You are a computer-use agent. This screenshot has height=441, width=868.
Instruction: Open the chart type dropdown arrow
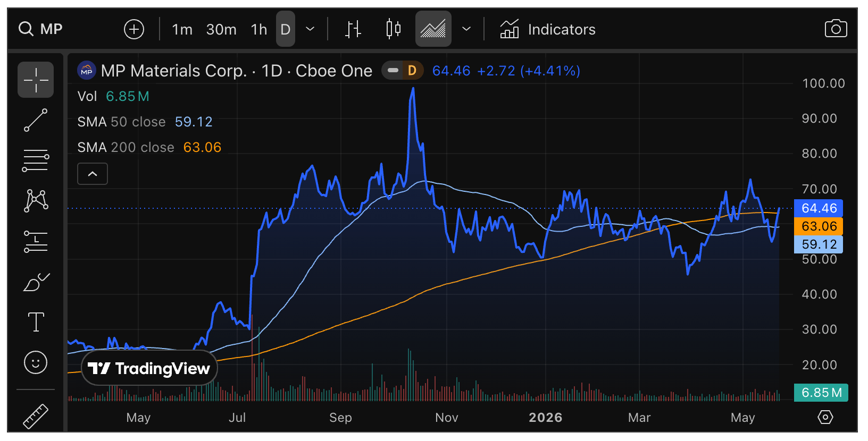click(x=466, y=29)
